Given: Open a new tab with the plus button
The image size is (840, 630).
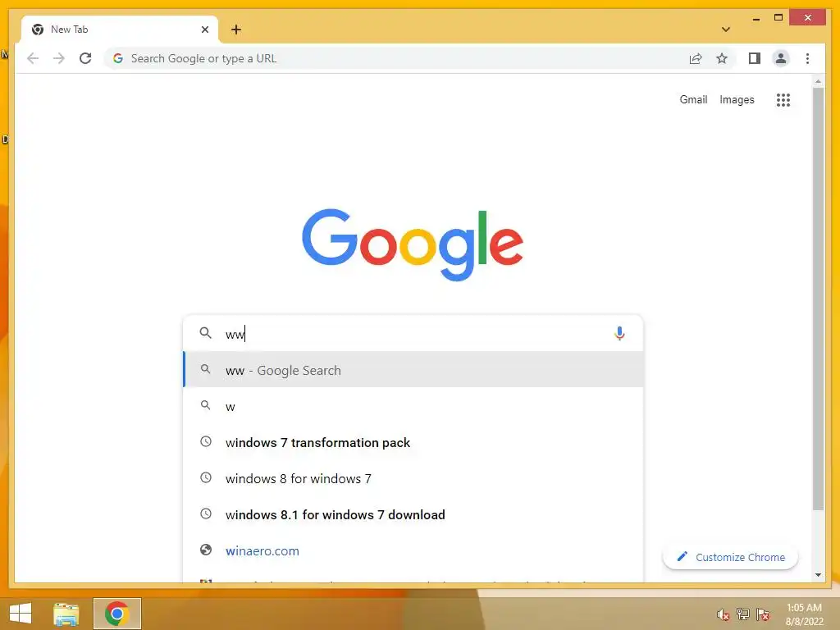Looking at the screenshot, I should pos(236,30).
